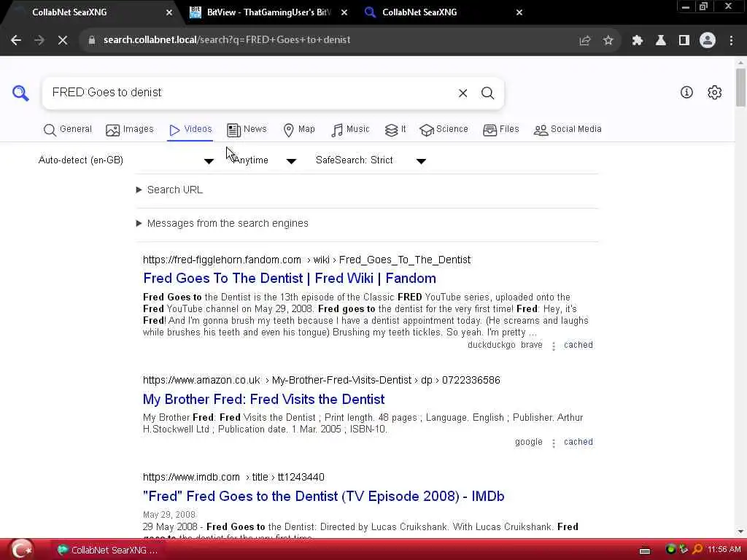Open engine details dots near duckduckgo brave

click(x=554, y=346)
